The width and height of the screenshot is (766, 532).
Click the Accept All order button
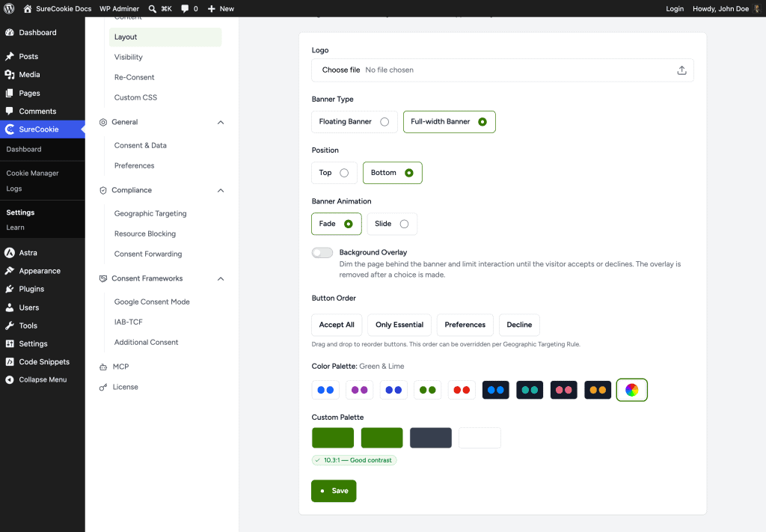tap(337, 325)
